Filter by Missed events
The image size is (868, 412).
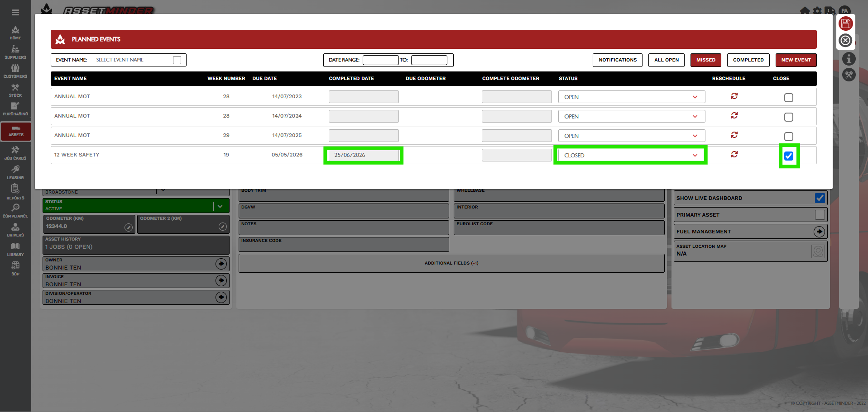[705, 60]
